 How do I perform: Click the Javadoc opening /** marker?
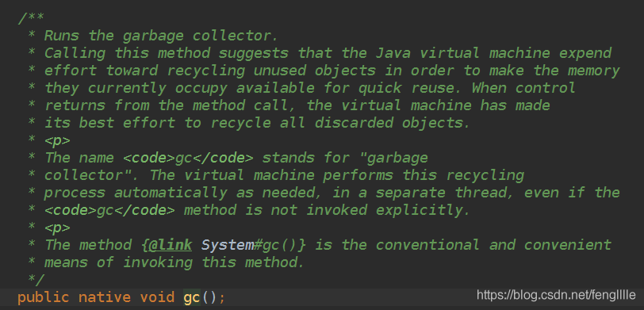[31, 18]
